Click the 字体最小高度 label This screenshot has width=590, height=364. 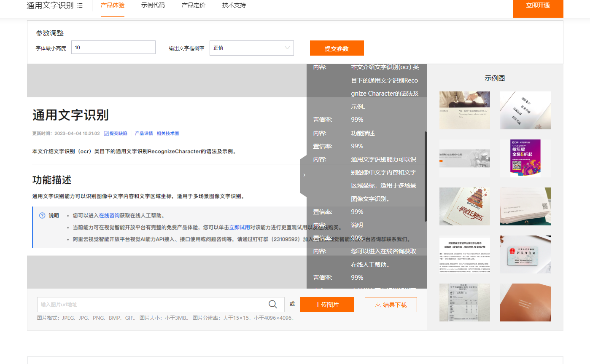pyautogui.click(x=51, y=48)
